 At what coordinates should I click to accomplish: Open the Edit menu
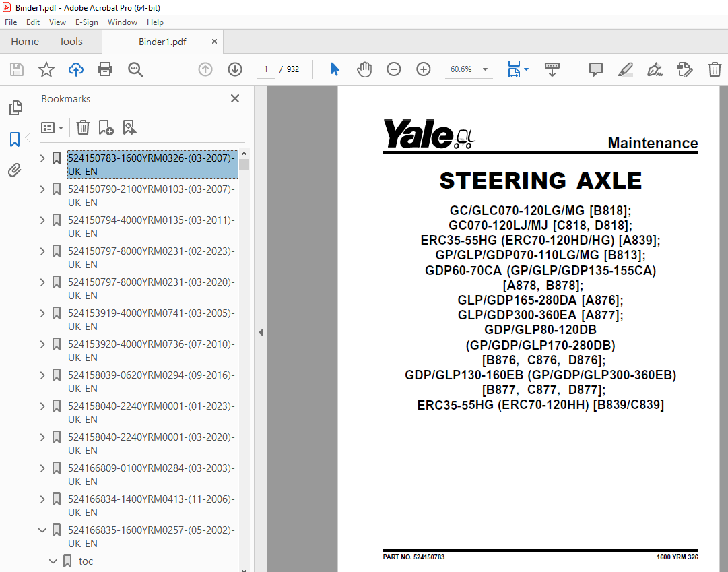tap(33, 22)
